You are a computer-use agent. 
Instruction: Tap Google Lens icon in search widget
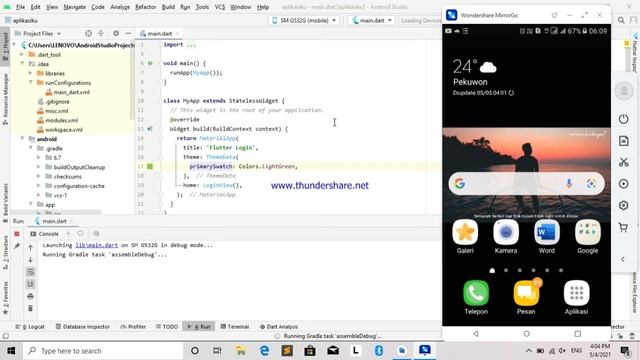coord(591,184)
